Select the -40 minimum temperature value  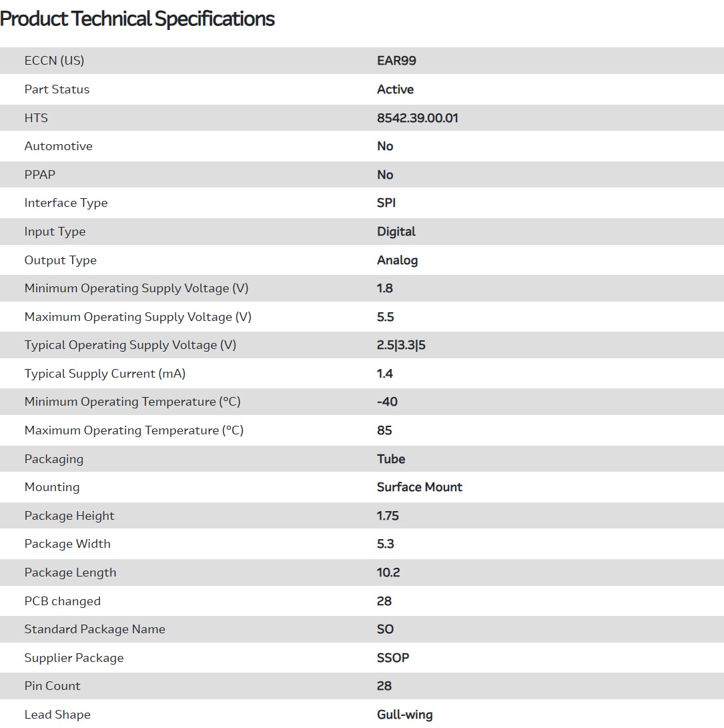click(387, 402)
